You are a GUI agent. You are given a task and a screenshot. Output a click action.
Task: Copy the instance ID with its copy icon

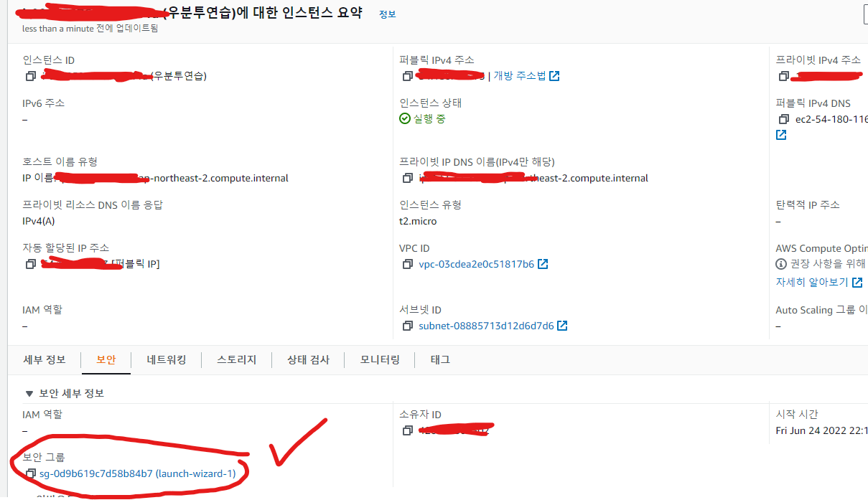pyautogui.click(x=31, y=76)
